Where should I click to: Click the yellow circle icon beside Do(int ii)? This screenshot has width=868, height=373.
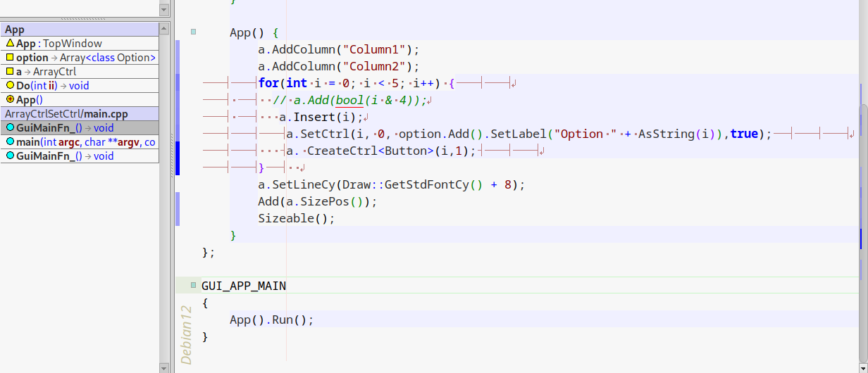pyautogui.click(x=10, y=86)
